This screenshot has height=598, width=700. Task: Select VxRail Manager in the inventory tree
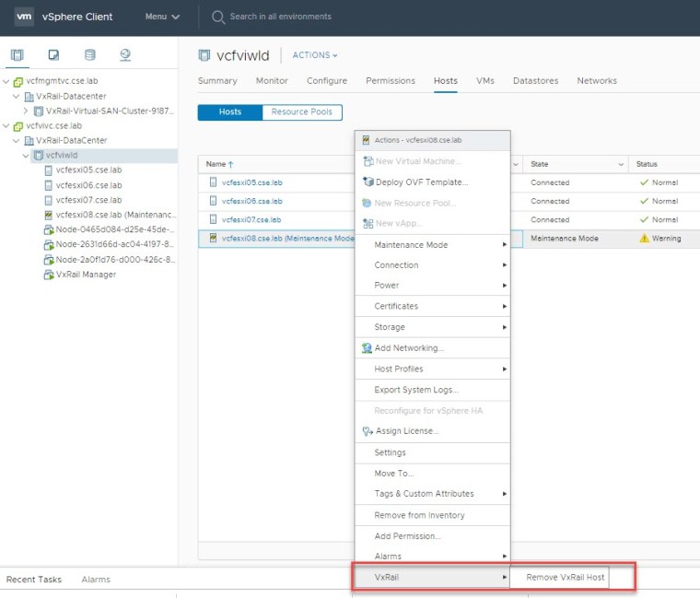86,274
